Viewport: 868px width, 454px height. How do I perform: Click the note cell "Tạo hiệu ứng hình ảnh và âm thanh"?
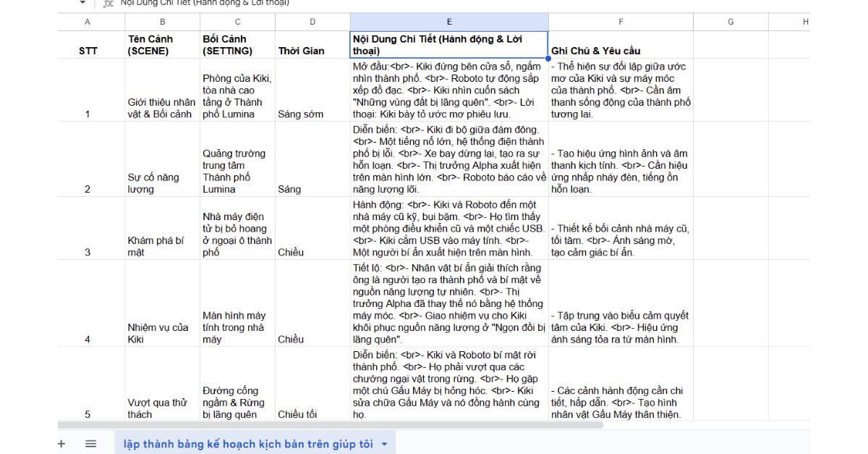[621, 159]
